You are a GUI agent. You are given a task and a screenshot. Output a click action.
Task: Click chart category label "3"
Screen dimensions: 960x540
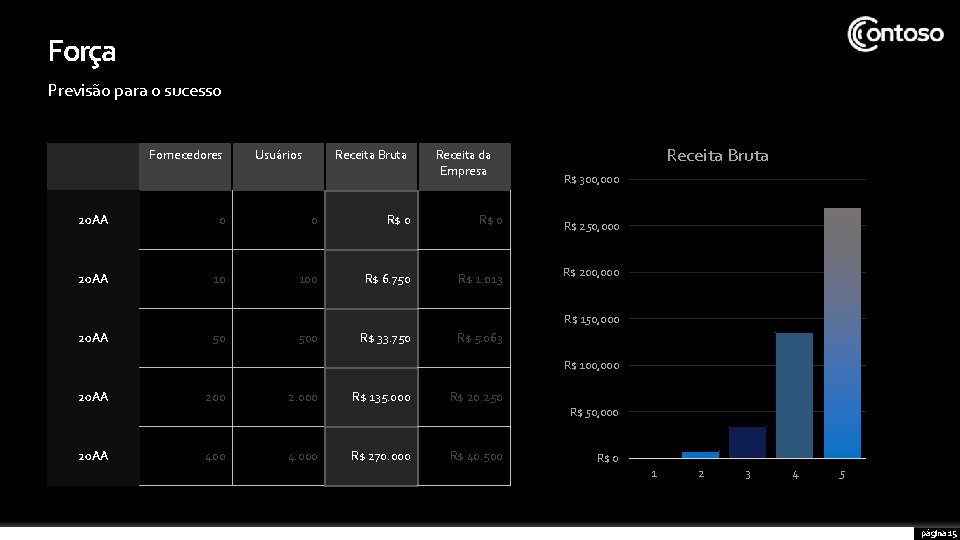pos(748,474)
